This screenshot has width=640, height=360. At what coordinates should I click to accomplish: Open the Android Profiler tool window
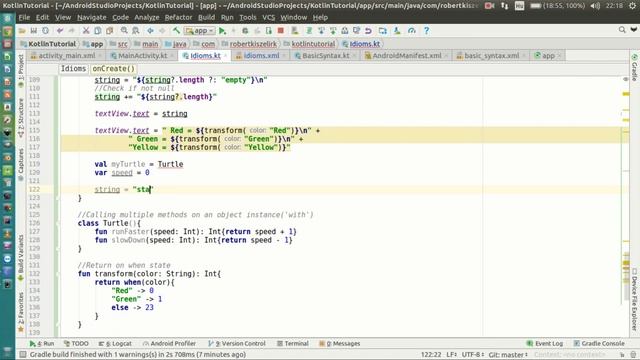point(169,344)
